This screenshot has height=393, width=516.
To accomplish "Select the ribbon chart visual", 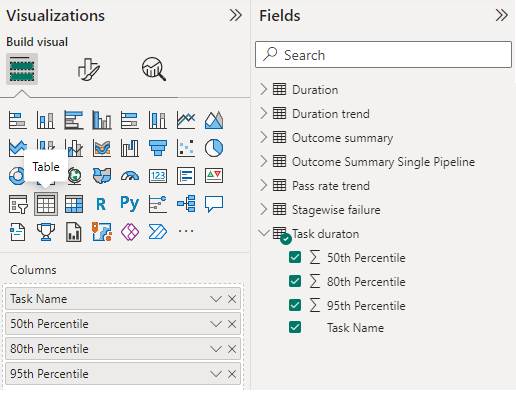I will click(102, 148).
